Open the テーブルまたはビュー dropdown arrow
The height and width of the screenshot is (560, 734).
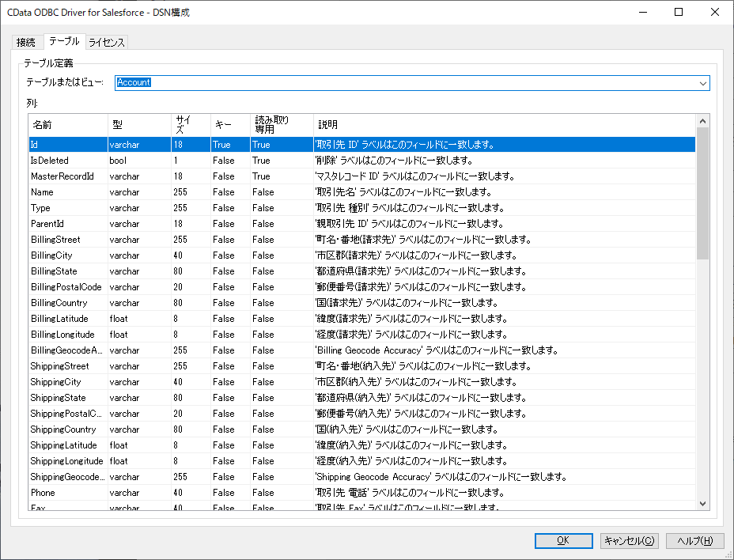(702, 83)
